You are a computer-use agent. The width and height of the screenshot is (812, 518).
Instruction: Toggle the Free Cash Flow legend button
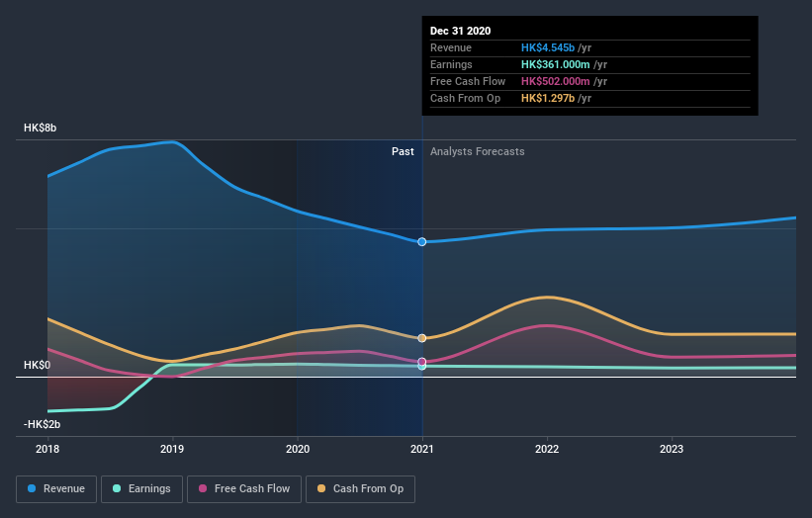tap(244, 489)
